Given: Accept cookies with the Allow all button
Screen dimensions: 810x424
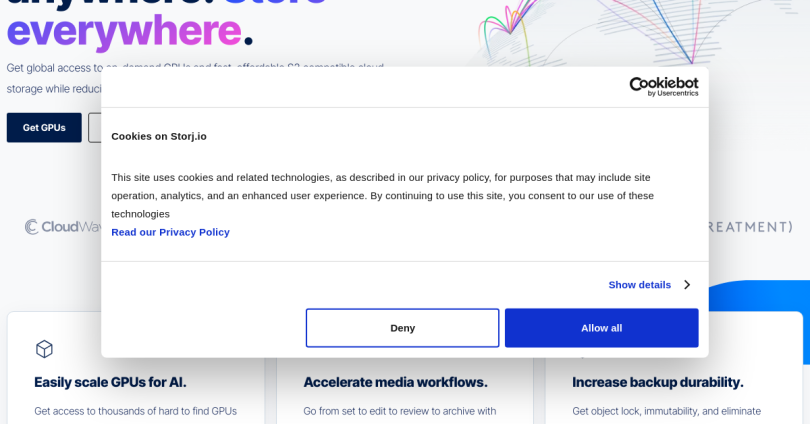Looking at the screenshot, I should 601,328.
